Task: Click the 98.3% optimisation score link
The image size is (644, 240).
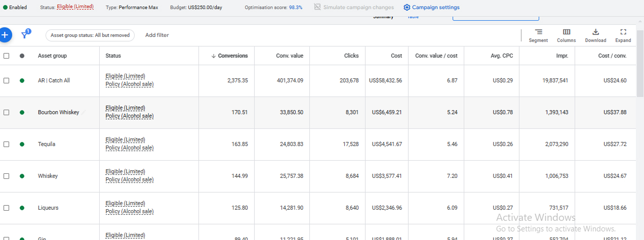Action: 296,8
